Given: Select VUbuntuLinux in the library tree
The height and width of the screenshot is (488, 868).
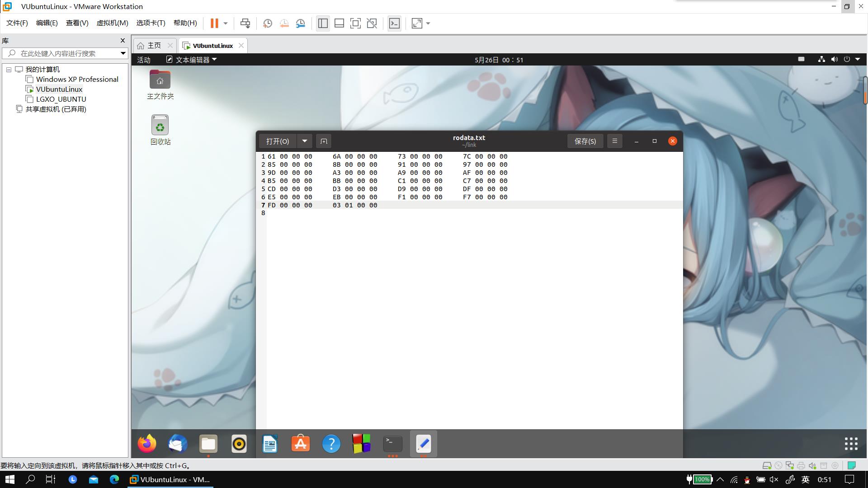Looking at the screenshot, I should [x=59, y=89].
